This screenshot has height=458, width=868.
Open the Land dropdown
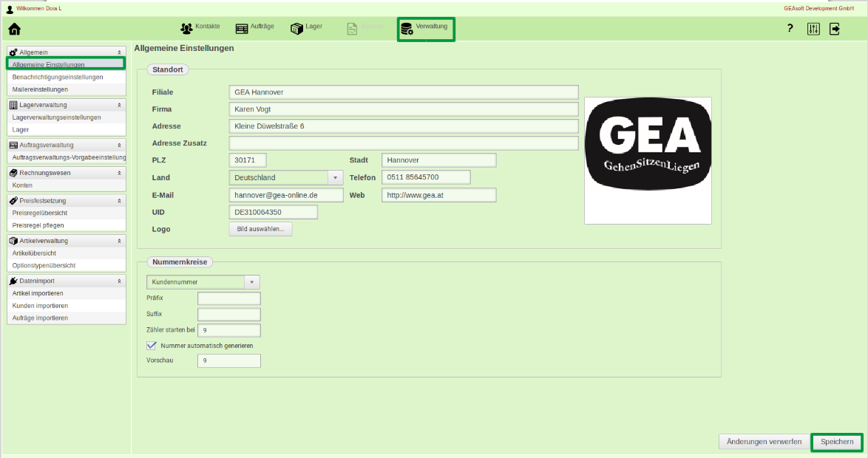pos(335,178)
